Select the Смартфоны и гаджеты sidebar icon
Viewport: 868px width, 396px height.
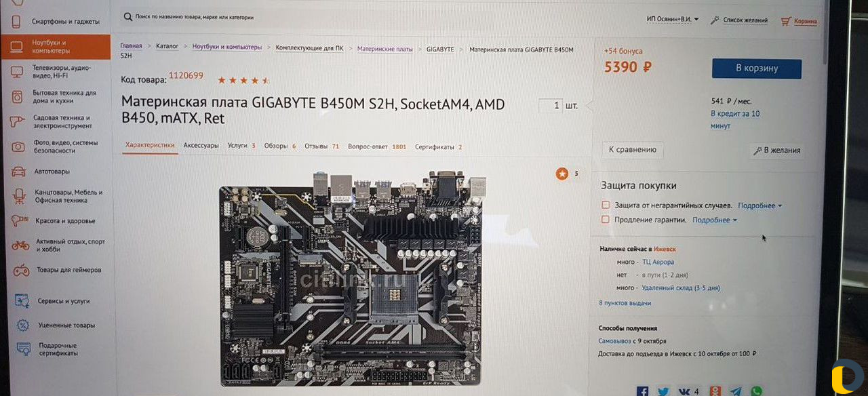tap(16, 21)
